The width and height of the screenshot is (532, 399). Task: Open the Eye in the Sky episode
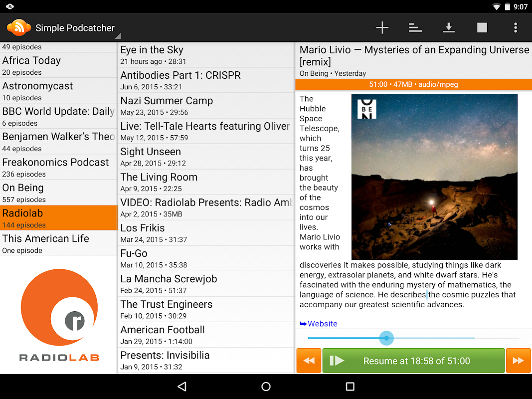tap(206, 55)
